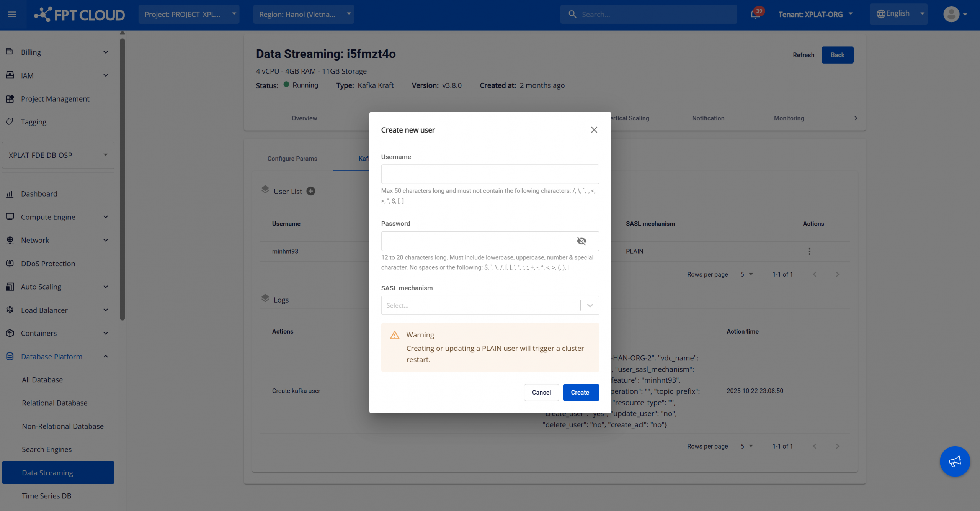Toggle password visibility eye icon
Screen dimensions: 980x511
581,241
